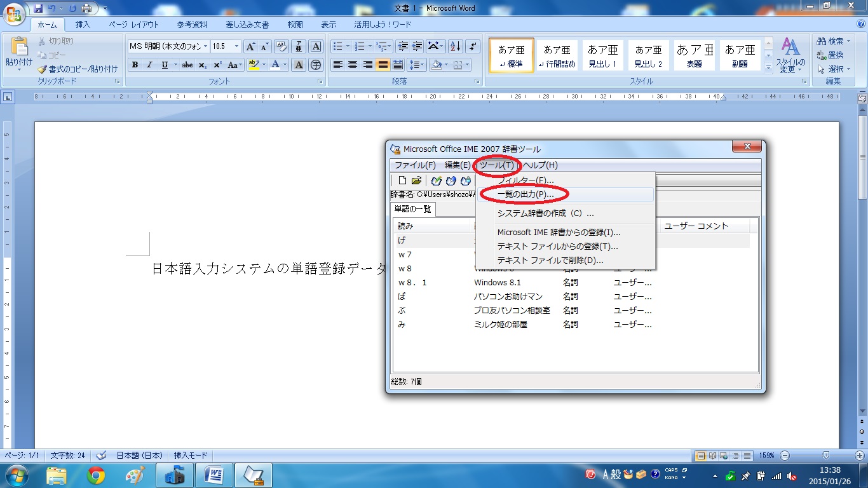Click the open folder icon in dictionary tool
The image size is (868, 488).
point(416,181)
